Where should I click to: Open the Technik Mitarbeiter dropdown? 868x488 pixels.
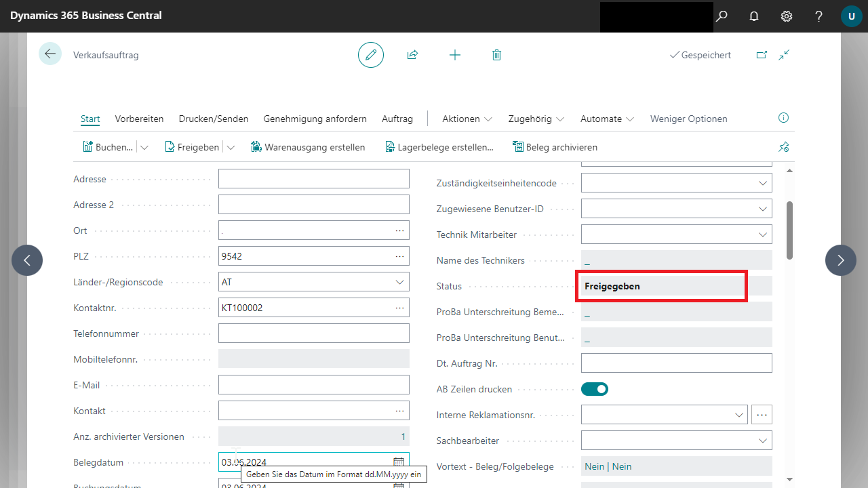click(762, 235)
